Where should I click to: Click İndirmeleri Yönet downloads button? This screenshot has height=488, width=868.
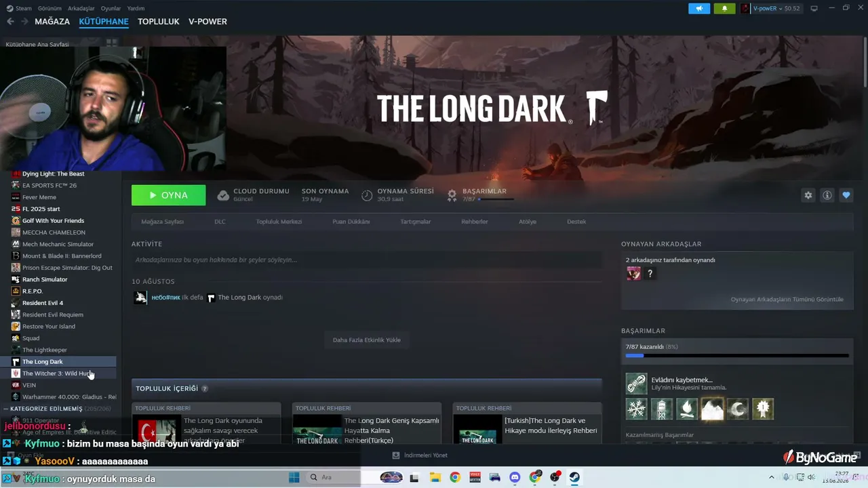pos(420,455)
